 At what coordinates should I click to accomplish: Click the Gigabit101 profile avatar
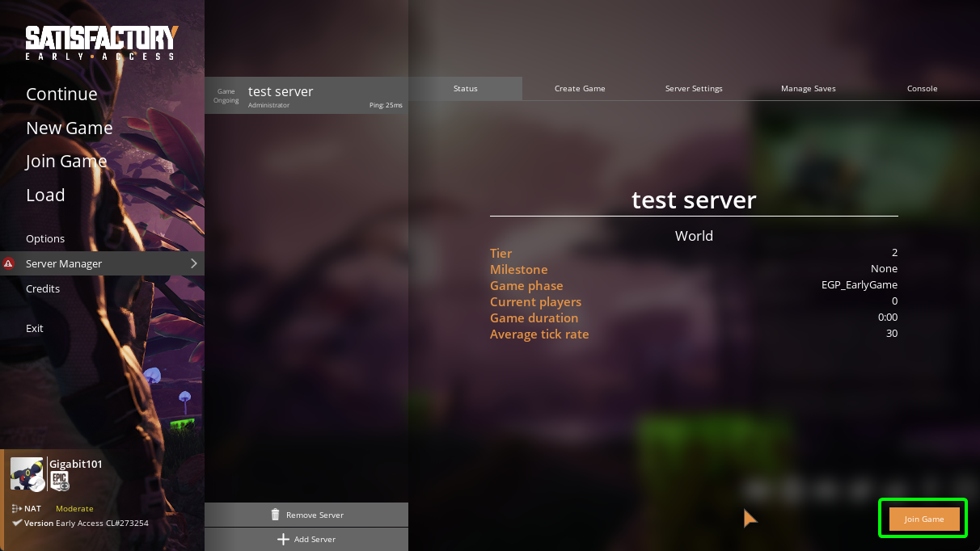click(27, 473)
